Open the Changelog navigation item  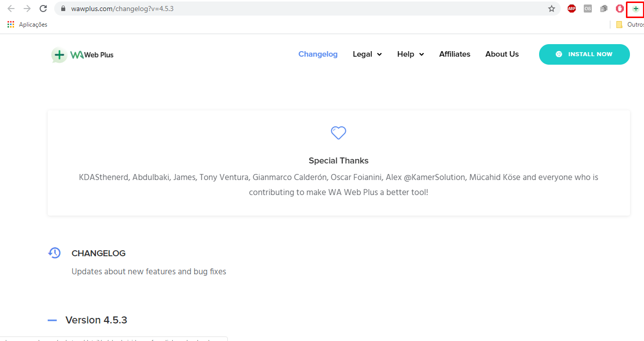[x=318, y=54]
